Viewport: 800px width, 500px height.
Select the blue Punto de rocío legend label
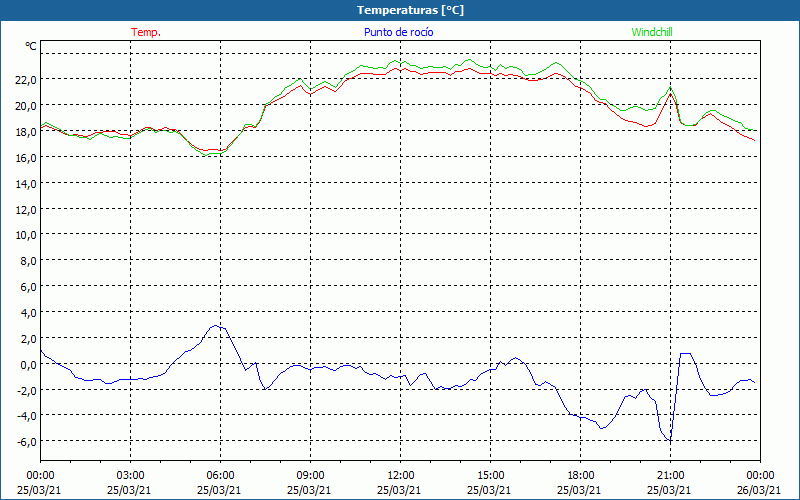398,32
